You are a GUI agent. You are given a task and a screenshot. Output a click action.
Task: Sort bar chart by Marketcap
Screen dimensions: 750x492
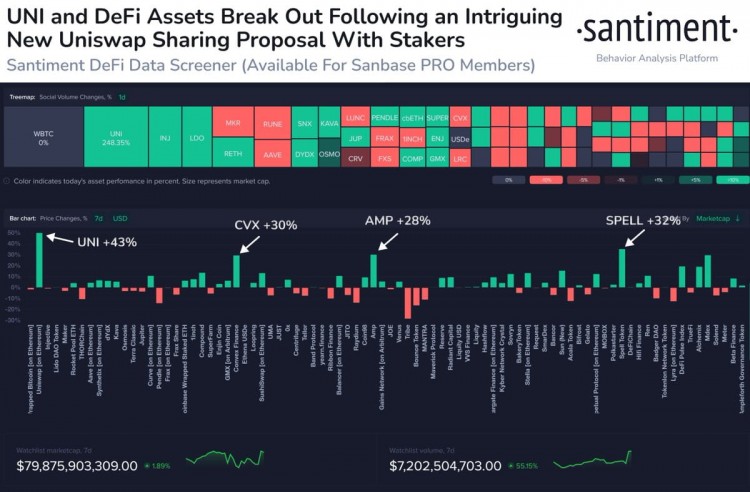[712, 217]
